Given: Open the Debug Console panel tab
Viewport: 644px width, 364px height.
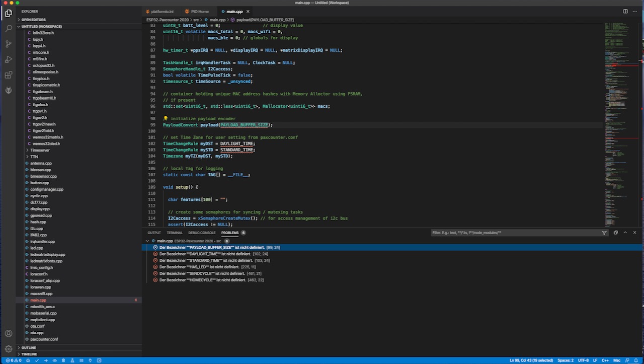Looking at the screenshot, I should coord(202,233).
